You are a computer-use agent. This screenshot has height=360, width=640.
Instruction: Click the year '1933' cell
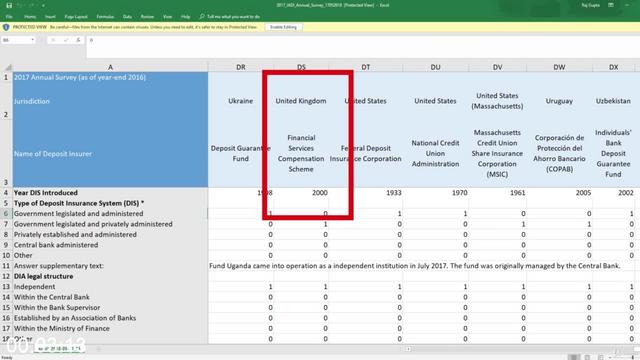click(x=366, y=193)
